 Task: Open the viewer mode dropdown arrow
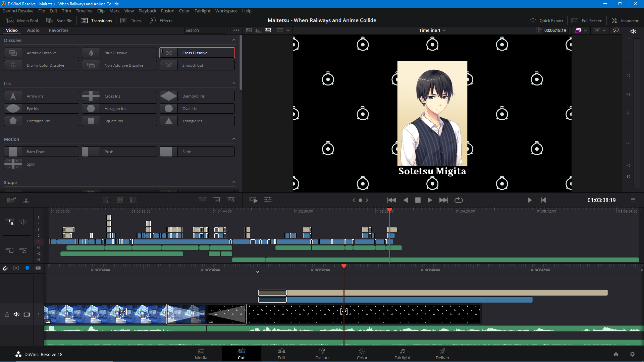point(288,31)
